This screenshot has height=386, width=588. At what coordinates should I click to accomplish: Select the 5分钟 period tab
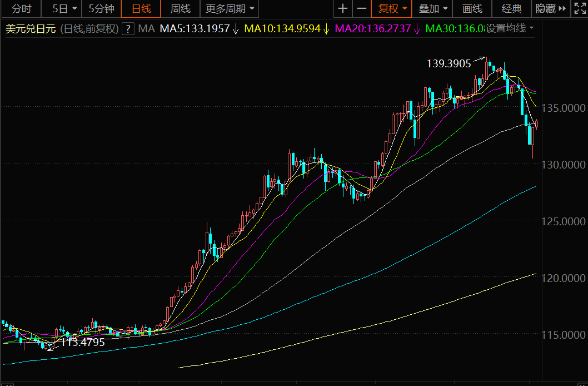(x=101, y=9)
